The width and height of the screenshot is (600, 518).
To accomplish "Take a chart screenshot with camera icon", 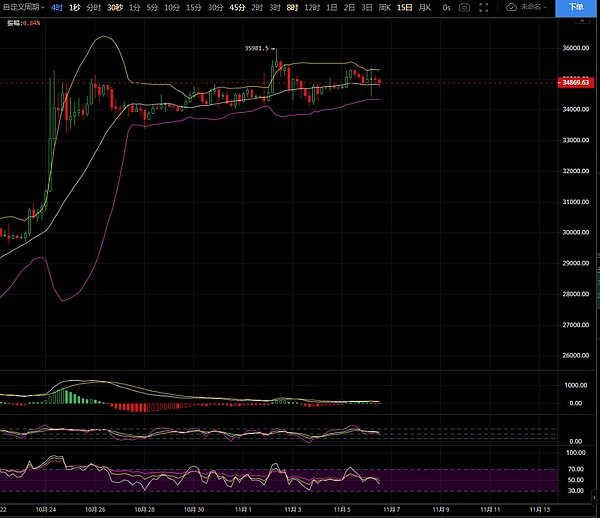I will click(465, 7).
